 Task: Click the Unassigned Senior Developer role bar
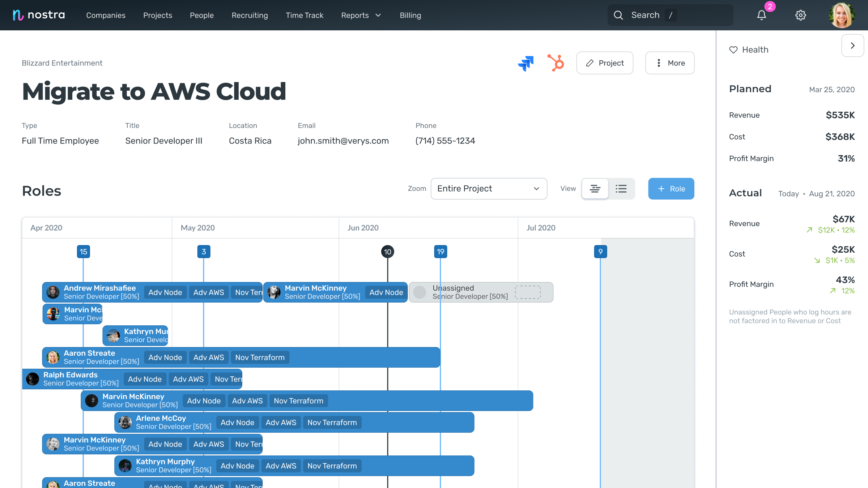pos(481,292)
